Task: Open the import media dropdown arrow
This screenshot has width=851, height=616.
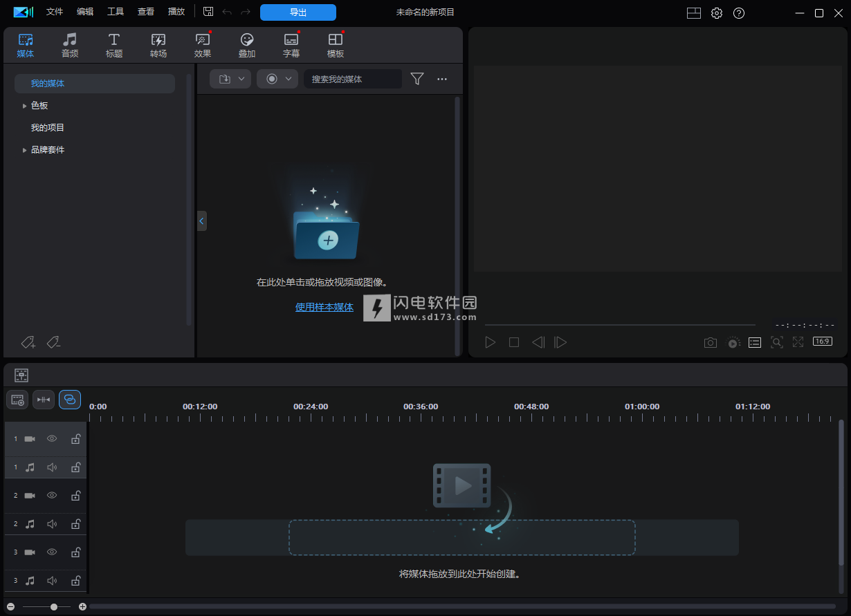Action: tap(241, 79)
